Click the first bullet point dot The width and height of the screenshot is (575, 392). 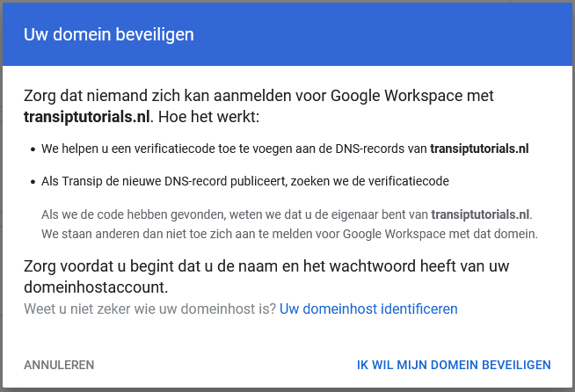click(x=32, y=149)
